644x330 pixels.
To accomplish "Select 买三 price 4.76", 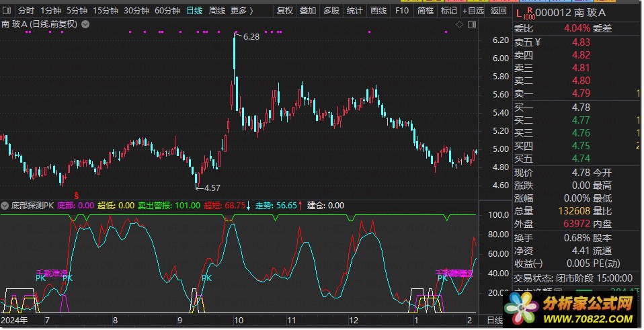I will [x=581, y=133].
